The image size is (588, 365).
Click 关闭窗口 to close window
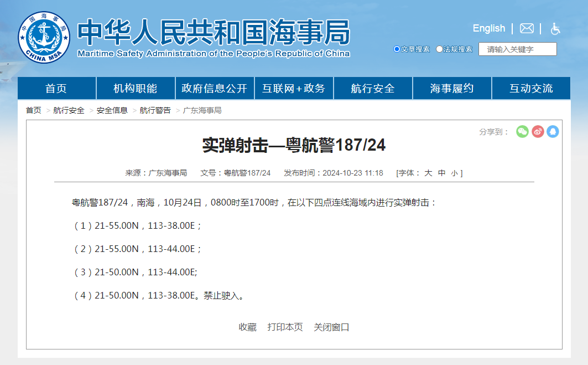[331, 327]
